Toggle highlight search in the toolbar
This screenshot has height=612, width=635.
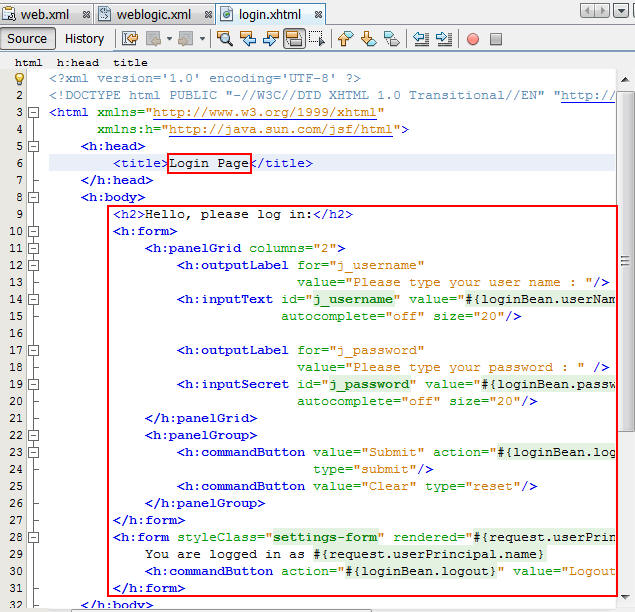pyautogui.click(x=294, y=39)
